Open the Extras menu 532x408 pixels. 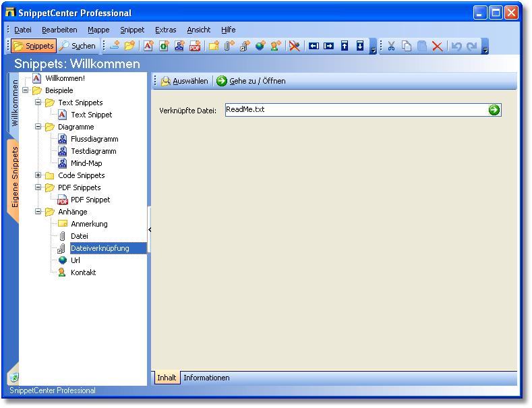(166, 30)
